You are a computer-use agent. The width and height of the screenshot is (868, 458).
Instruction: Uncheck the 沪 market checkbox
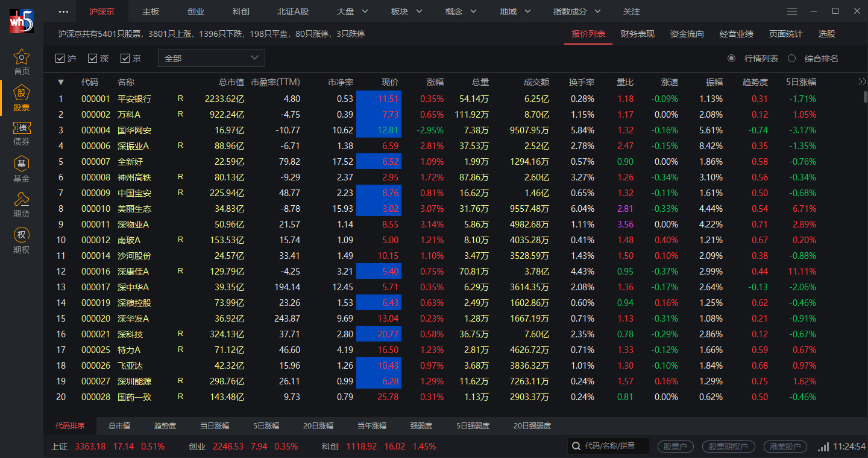[60, 59]
